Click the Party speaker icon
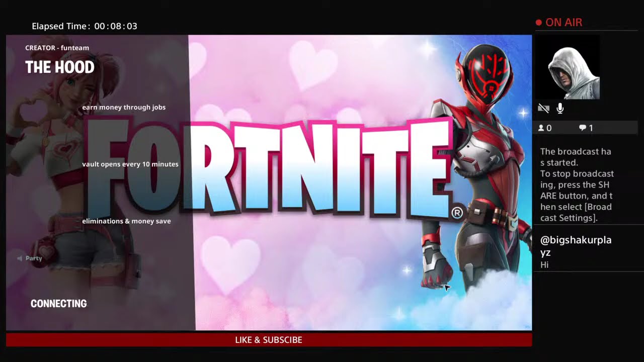The image size is (644, 362). click(20, 258)
